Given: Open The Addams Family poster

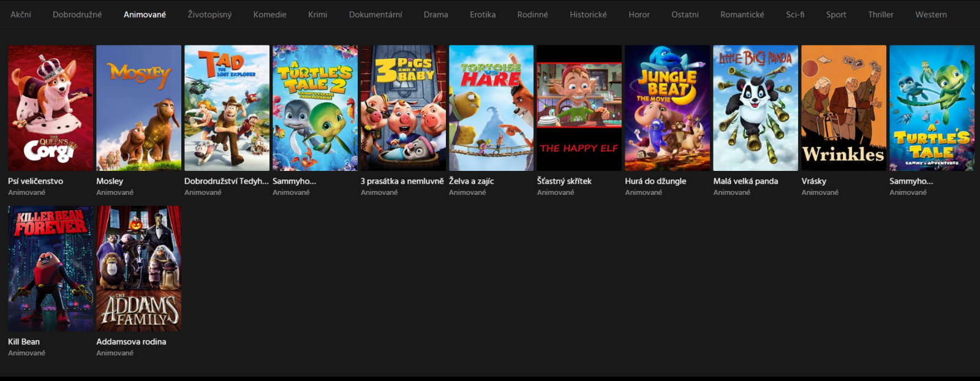Looking at the screenshot, I should click(139, 268).
